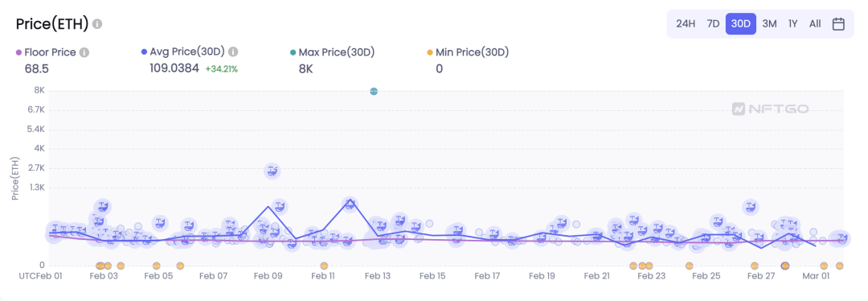Open the calendar date picker icon
The width and height of the screenshot is (868, 301).
838,24
